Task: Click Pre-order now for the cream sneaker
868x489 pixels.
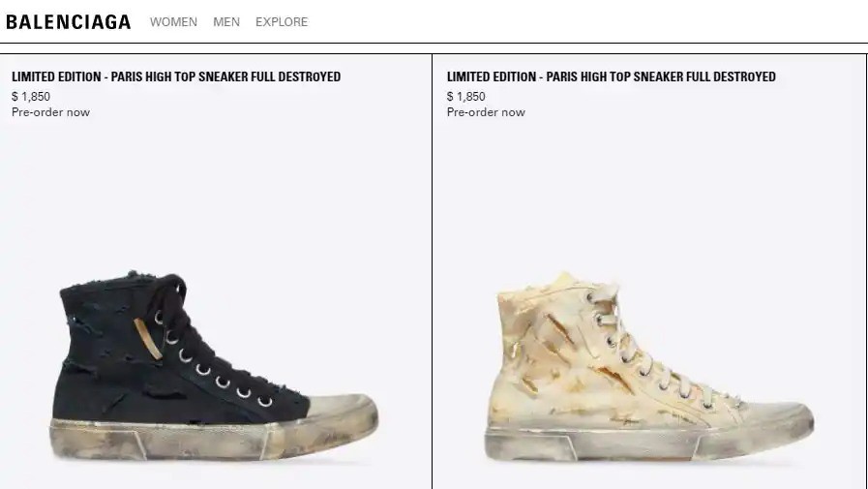Action: (486, 112)
